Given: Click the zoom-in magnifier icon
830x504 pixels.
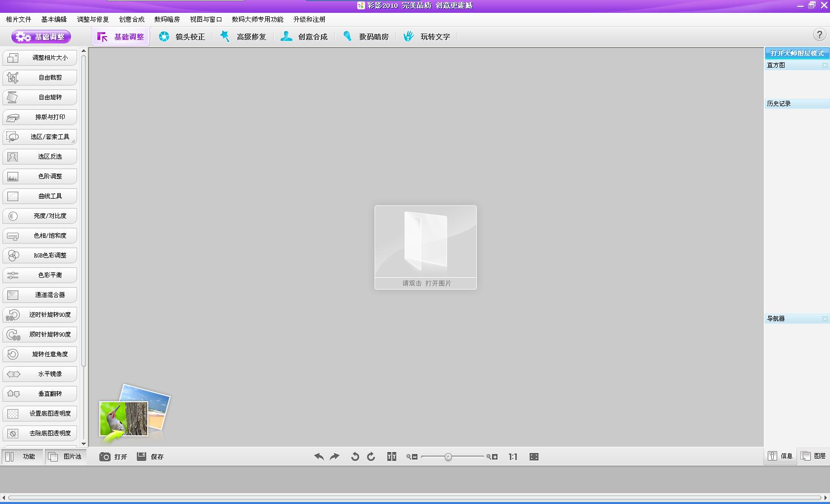Looking at the screenshot, I should point(492,457).
